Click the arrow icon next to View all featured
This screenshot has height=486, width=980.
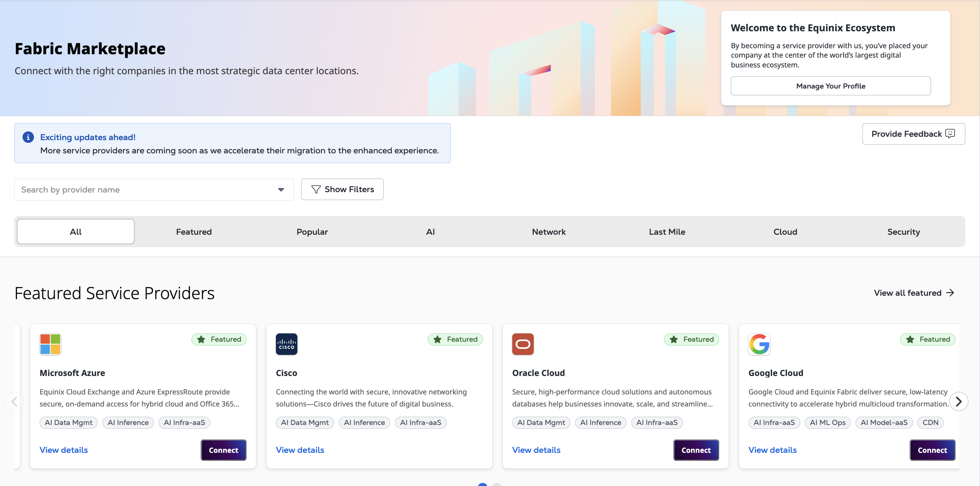[950, 292]
